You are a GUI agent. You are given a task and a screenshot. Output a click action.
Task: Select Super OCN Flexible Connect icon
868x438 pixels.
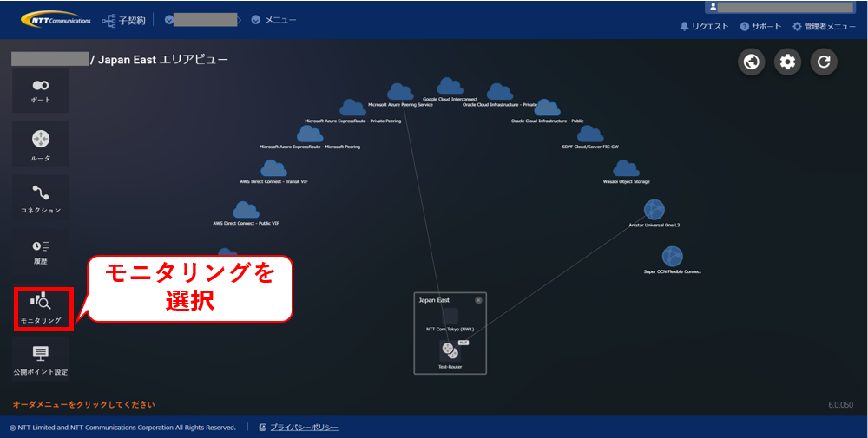pyautogui.click(x=672, y=257)
